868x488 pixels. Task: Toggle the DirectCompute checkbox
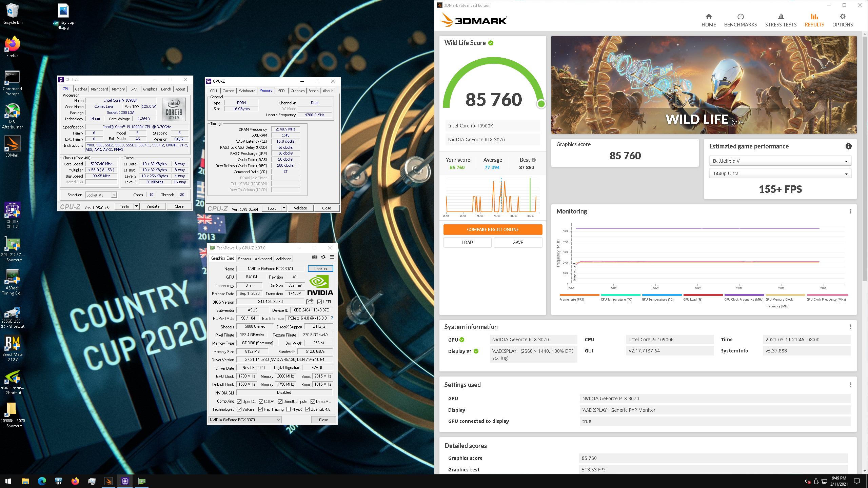click(280, 402)
